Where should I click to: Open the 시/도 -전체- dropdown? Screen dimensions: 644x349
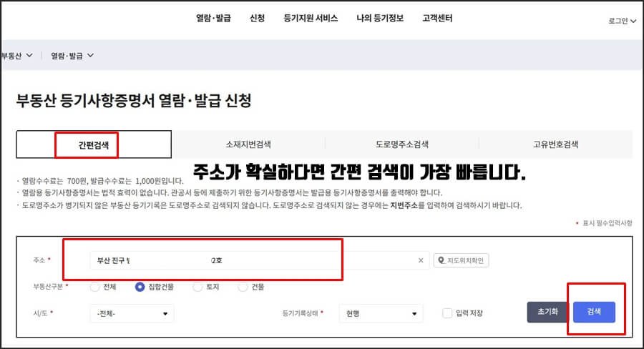132,313
